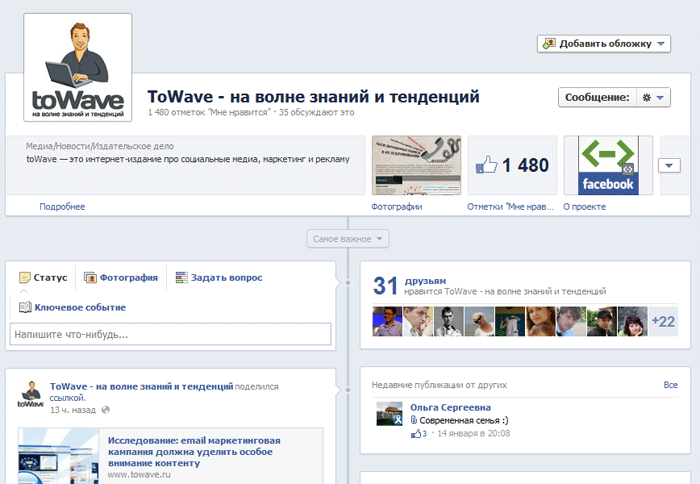Click the timeline marker beside status box

348,283
